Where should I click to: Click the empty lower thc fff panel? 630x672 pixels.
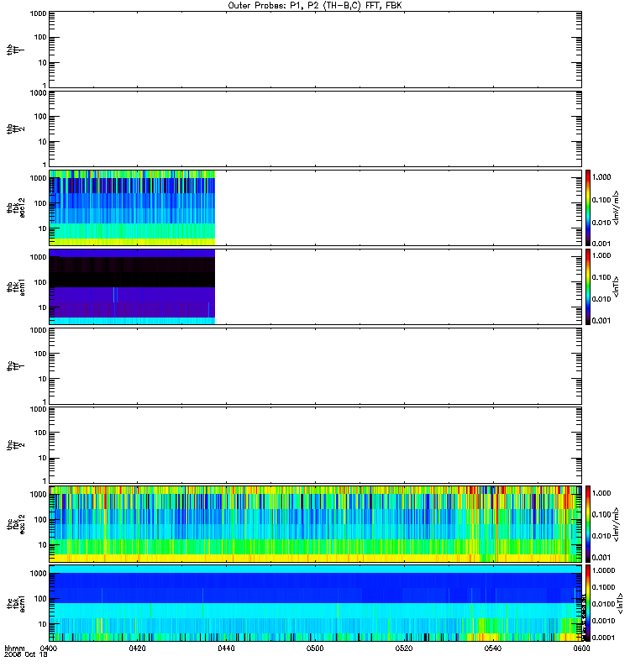pos(316,445)
